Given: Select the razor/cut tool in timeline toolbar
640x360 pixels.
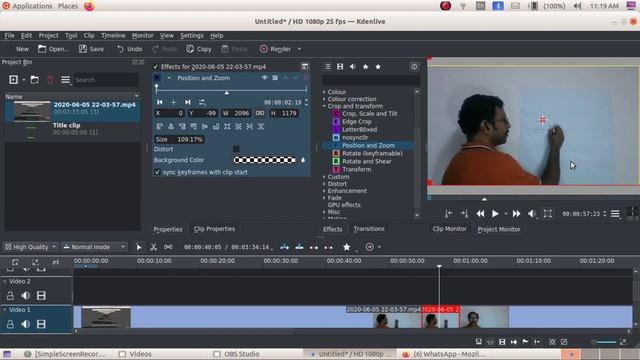Looking at the screenshot, I should tap(153, 247).
